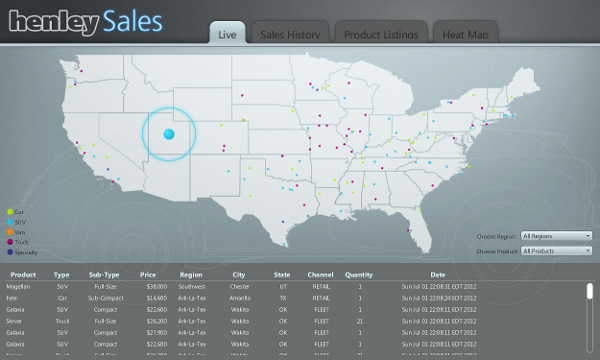Image resolution: width=600 pixels, height=360 pixels.
Task: Click the magenta Truck legend dot
Action: pos(10,242)
